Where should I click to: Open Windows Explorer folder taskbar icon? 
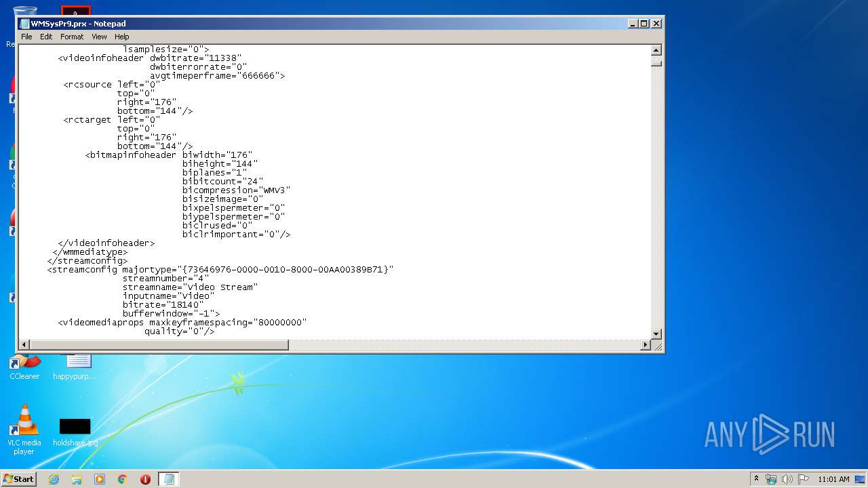click(x=77, y=479)
